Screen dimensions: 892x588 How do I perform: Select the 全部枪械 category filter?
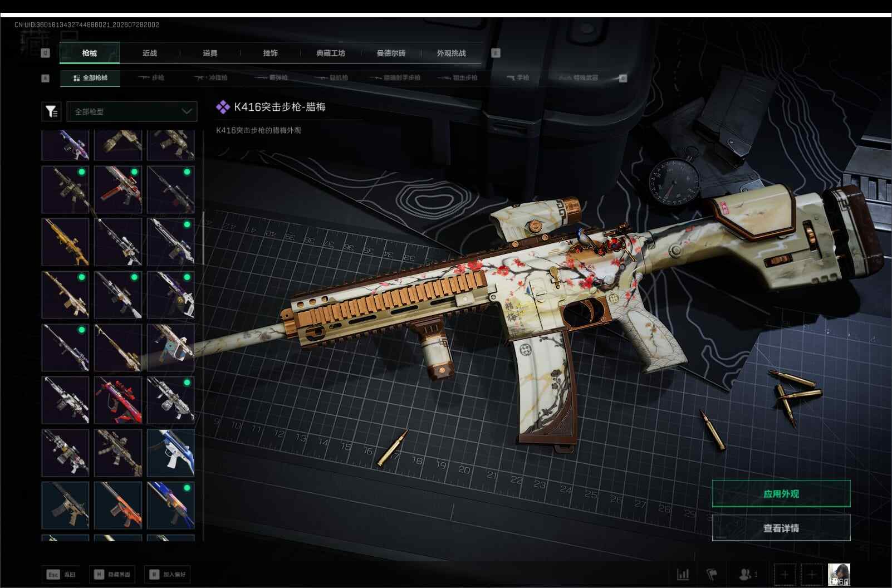point(90,78)
